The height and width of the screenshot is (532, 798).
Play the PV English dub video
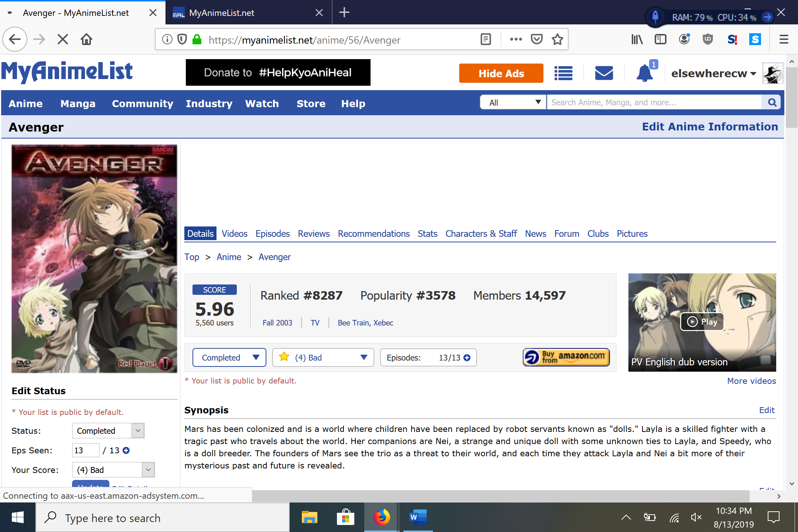(702, 322)
